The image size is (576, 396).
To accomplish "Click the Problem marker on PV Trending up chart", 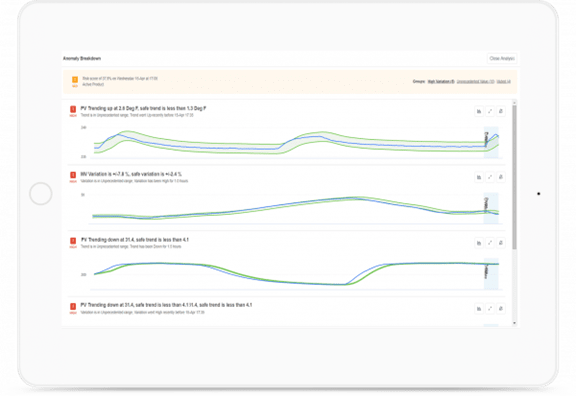I will pos(487,140).
